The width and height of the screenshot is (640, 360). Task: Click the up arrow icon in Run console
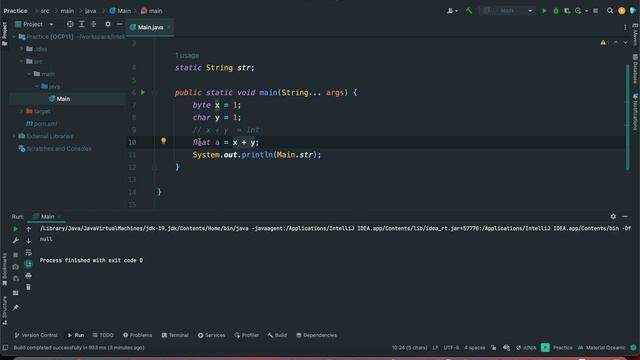[x=28, y=229]
